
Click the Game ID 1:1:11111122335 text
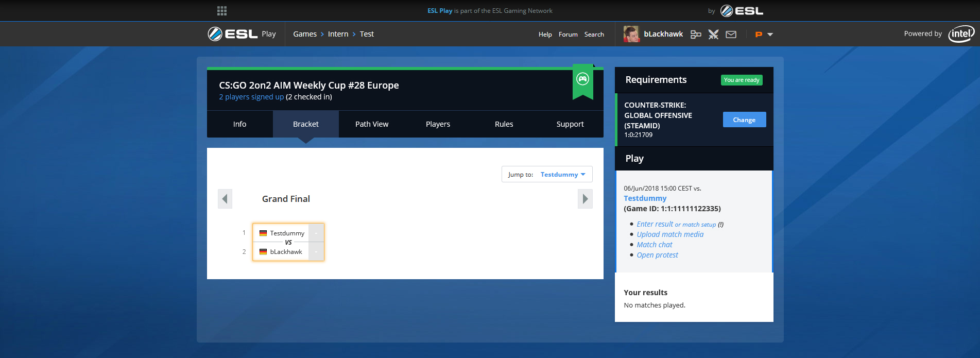672,209
